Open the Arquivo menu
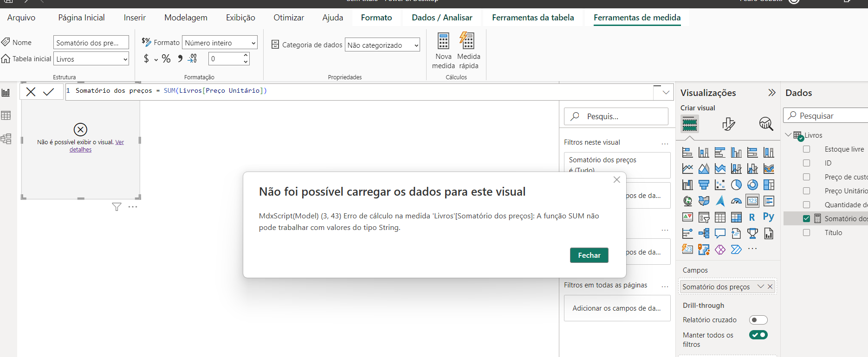Screen dimensions: 868x357 tap(21, 18)
